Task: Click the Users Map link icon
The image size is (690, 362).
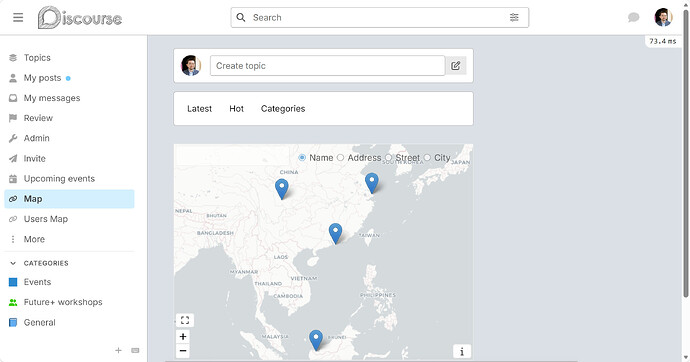Action: (13, 219)
